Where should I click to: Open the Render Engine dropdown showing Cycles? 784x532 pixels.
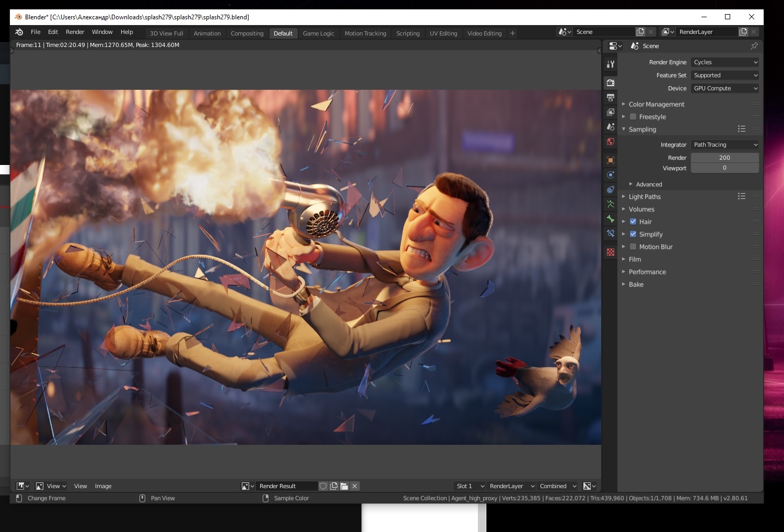[x=724, y=62]
